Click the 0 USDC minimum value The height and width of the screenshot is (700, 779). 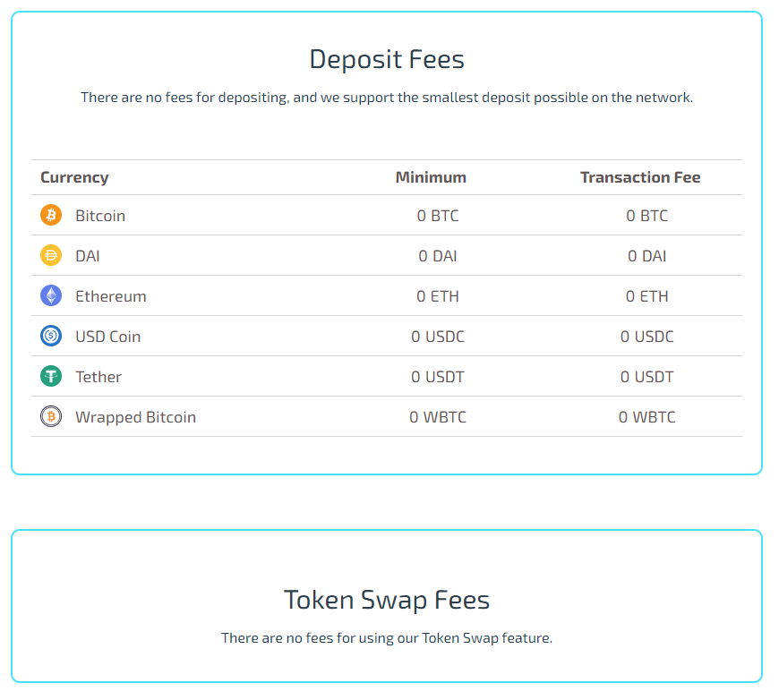coord(438,337)
